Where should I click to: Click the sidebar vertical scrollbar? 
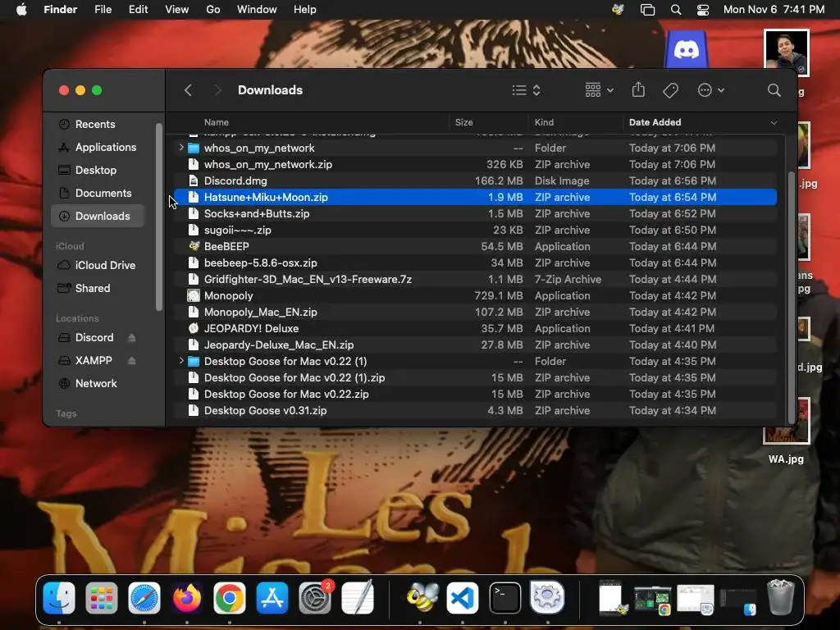(x=158, y=217)
